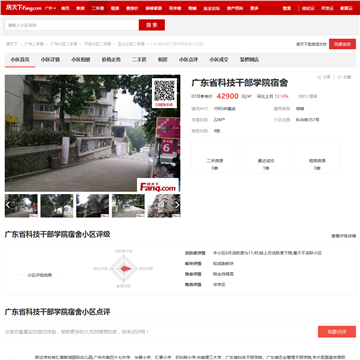Click the red 搜索 search button
This screenshot has width=360, height=360.
coord(152,25)
